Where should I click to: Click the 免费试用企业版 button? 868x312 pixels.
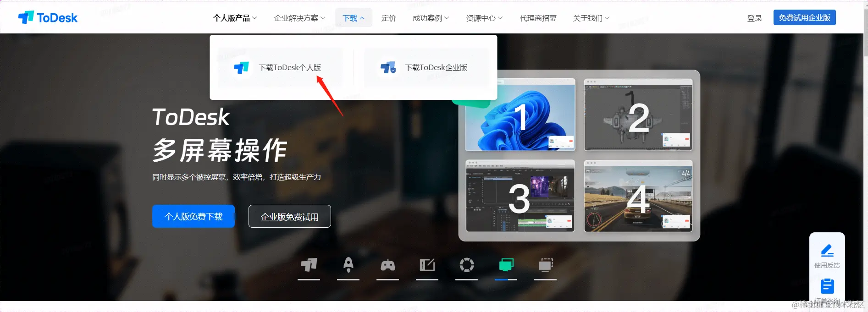[x=804, y=17]
